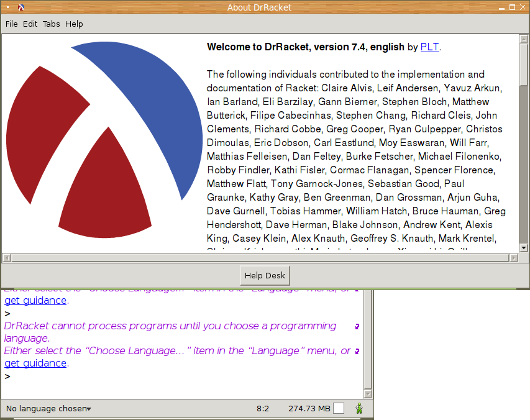This screenshot has width=530, height=420.
Task: Click the wrap icon beside bottom 'Either select' line
Action: pos(357,352)
